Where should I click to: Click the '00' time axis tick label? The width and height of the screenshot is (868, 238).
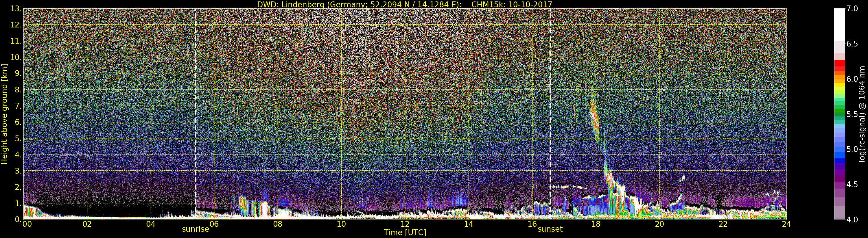click(27, 224)
